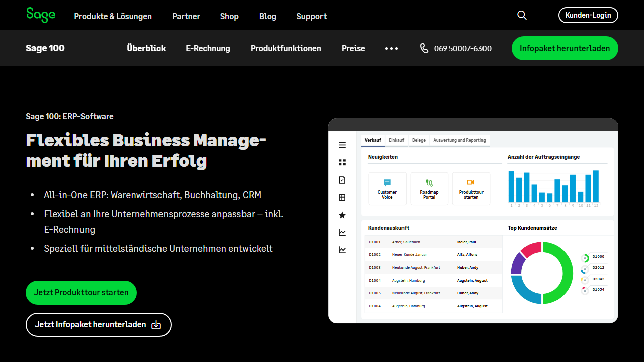
Task: Click the D1054 legend ring icon
Action: click(585, 291)
